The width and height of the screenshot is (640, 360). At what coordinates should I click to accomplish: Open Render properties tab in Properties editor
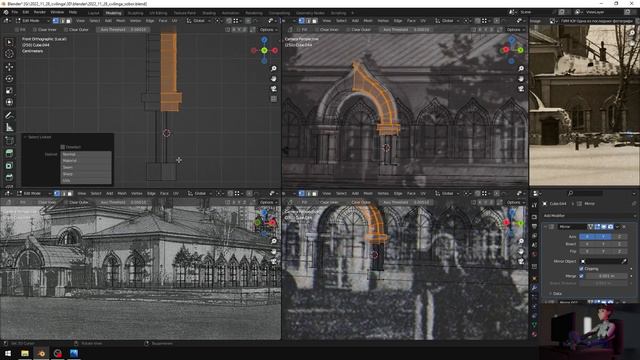point(534,217)
